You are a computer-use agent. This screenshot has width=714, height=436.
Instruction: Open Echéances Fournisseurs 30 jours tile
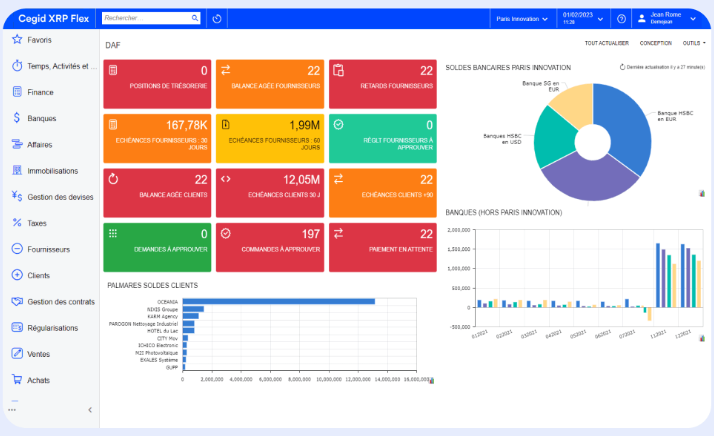[x=157, y=138]
